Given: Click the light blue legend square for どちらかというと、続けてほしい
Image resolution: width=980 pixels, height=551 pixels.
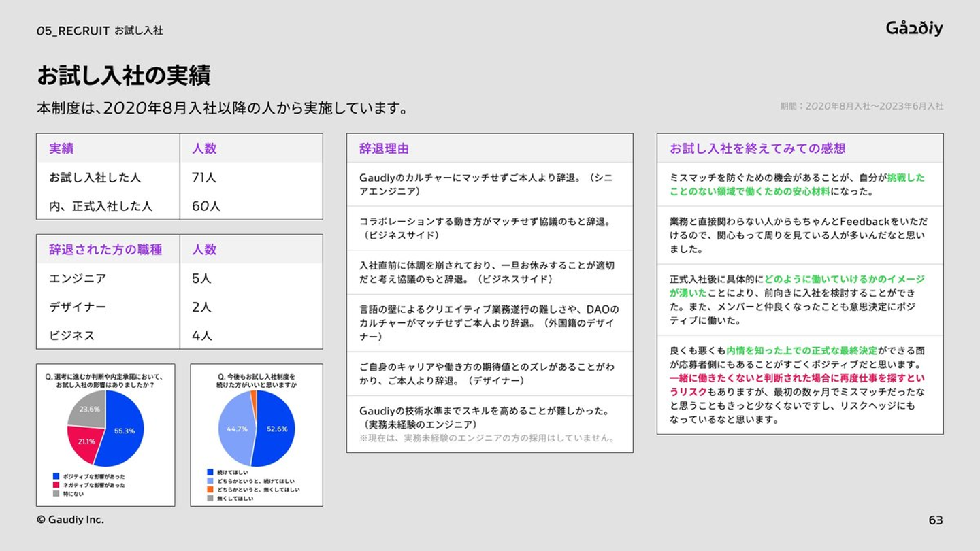Looking at the screenshot, I should click(x=210, y=480).
